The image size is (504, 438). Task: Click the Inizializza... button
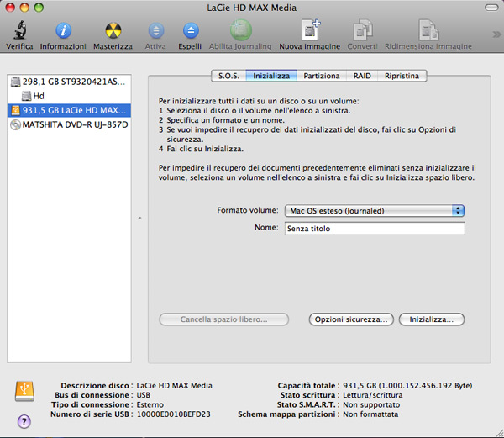click(432, 319)
